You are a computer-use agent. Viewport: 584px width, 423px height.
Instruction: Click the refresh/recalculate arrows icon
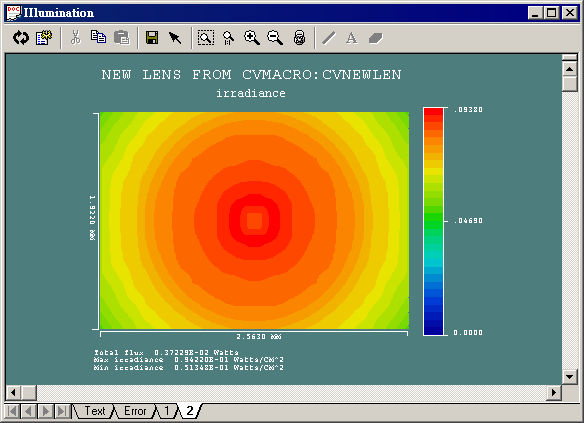(20, 38)
